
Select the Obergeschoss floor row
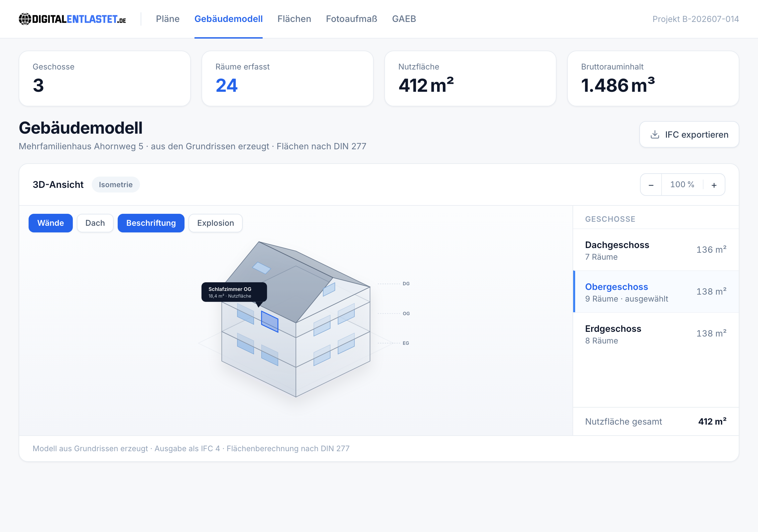pos(656,292)
